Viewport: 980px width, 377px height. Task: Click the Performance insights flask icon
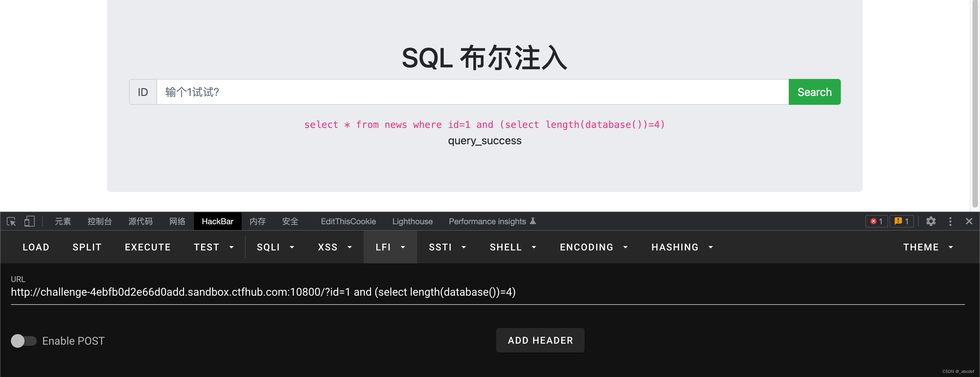point(533,221)
